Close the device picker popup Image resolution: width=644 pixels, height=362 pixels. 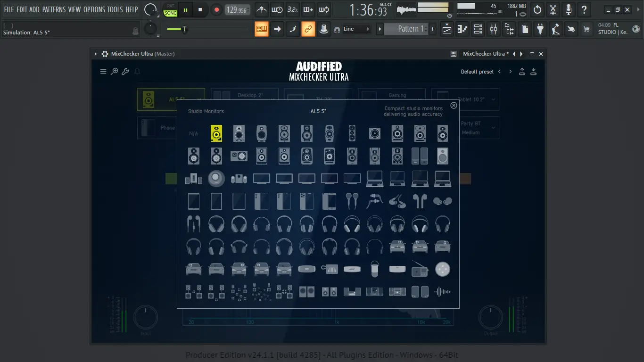click(x=454, y=106)
